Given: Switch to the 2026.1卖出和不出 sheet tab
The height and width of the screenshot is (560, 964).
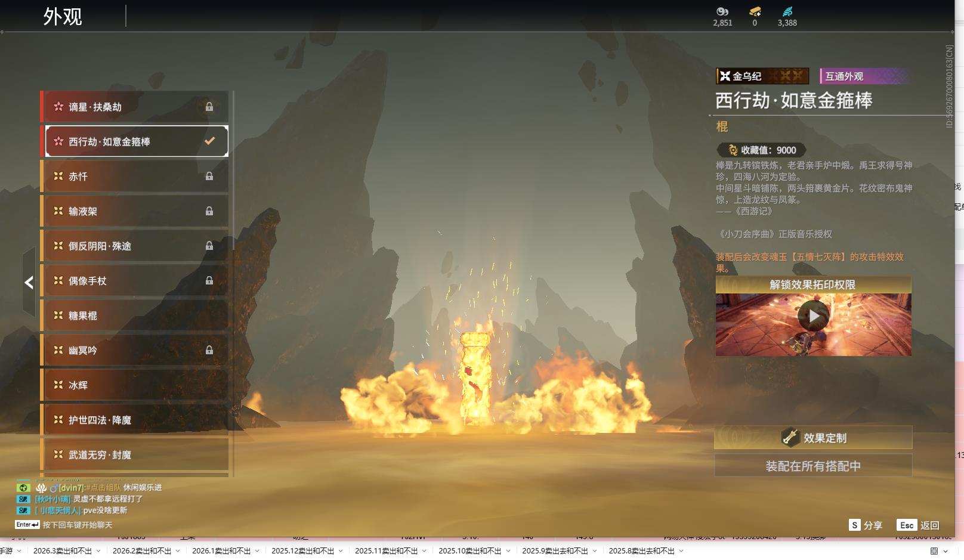Looking at the screenshot, I should [x=221, y=551].
